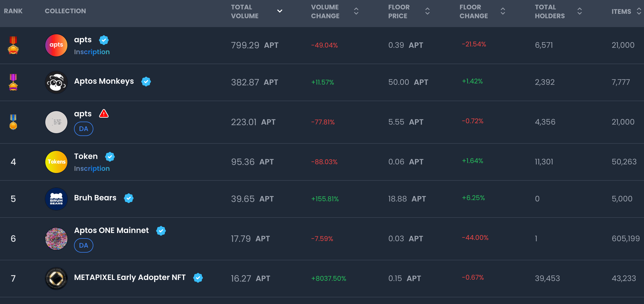Toggle sort arrows on Floor Price column
This screenshot has width=644, height=304.
427,11
